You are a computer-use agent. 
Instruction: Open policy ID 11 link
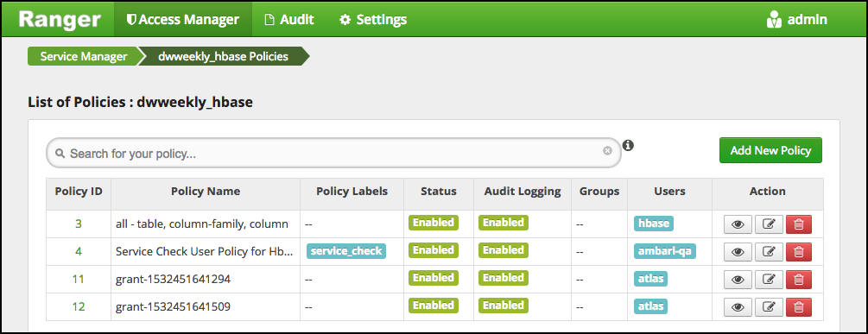click(79, 280)
